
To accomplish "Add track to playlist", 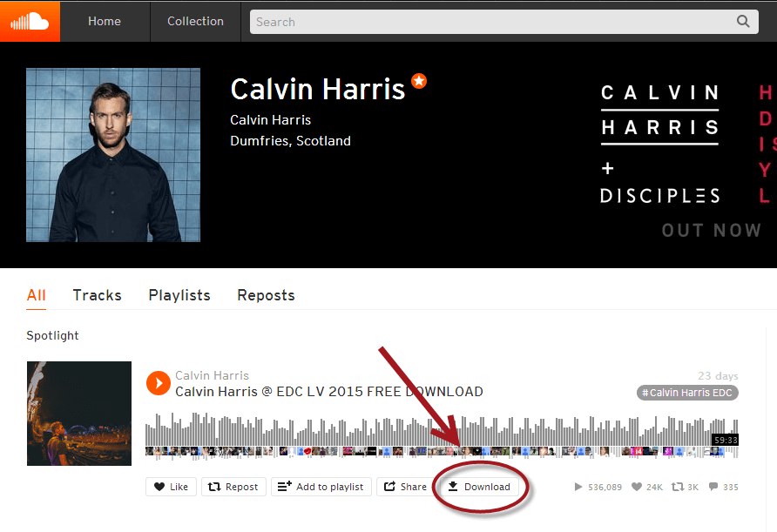I will pyautogui.click(x=321, y=487).
